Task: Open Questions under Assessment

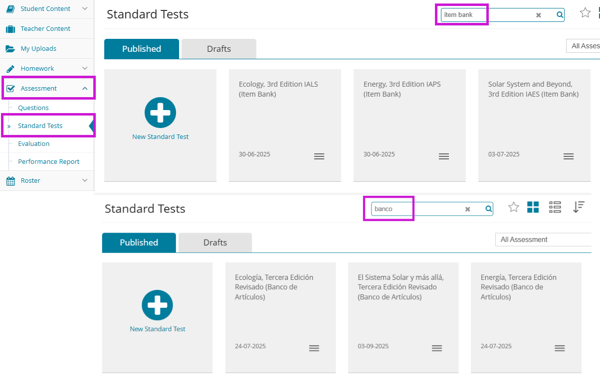Action: pos(33,108)
